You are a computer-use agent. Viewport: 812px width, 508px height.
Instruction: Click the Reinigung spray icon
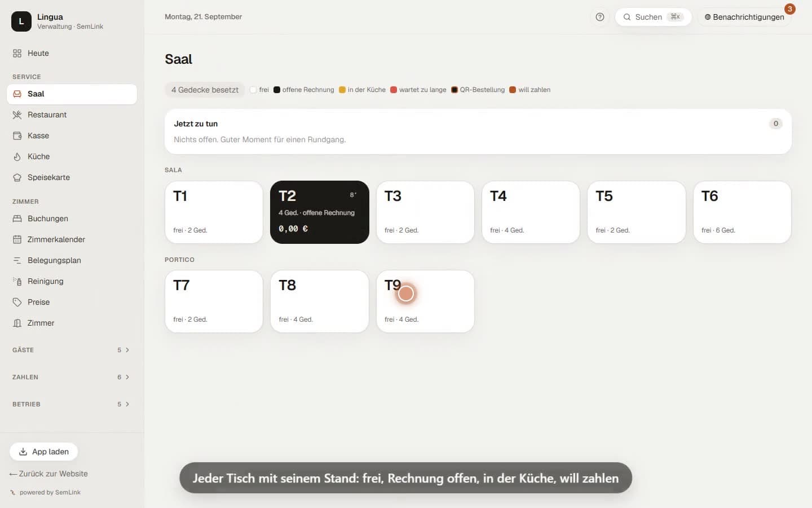point(17,281)
